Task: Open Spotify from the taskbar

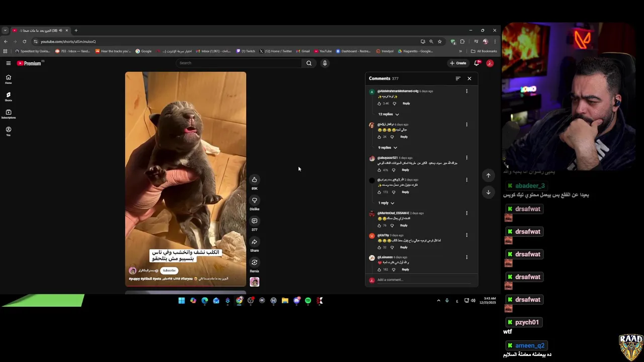Action: [308, 301]
